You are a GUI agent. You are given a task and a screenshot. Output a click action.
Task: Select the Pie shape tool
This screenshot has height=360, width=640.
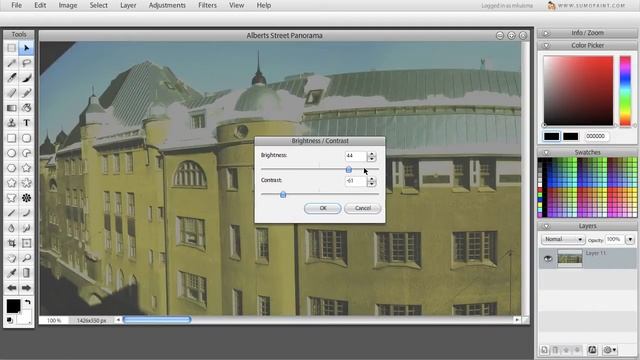26,153
